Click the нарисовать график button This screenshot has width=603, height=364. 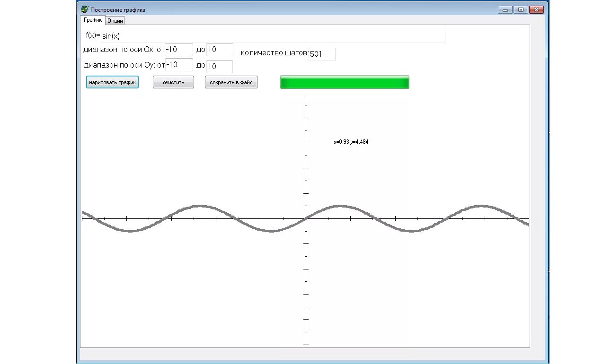point(112,82)
